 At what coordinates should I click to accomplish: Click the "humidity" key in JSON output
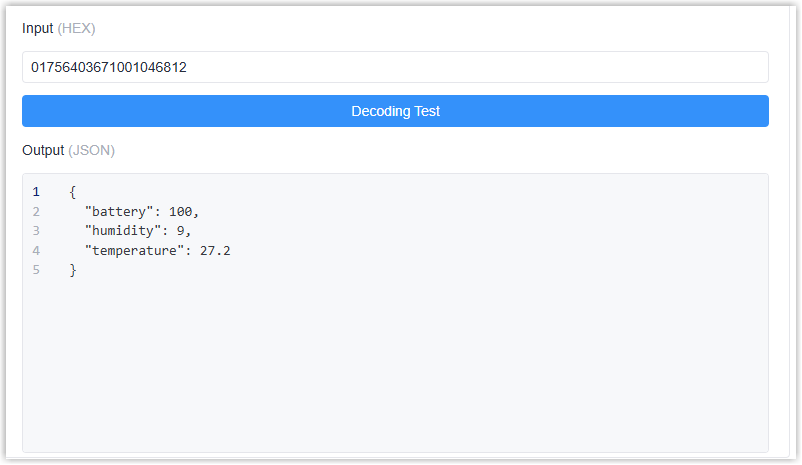122,231
